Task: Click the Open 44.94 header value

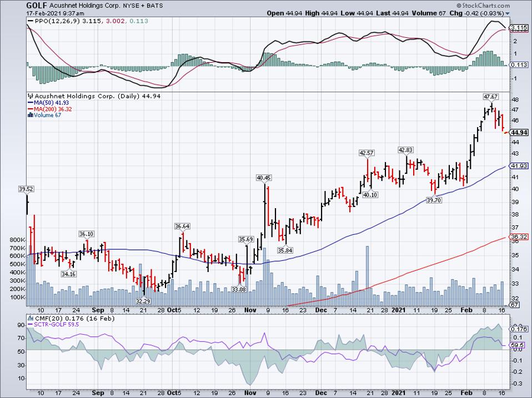Action: point(285,13)
